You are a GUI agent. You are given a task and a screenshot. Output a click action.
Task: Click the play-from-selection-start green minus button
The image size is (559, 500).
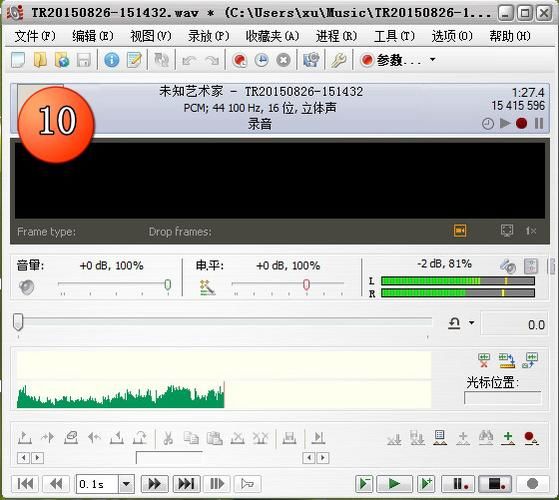pos(364,484)
